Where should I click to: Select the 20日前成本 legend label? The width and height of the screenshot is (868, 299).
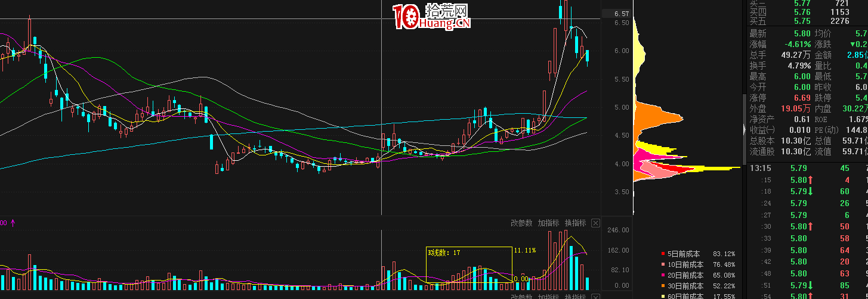click(685, 275)
